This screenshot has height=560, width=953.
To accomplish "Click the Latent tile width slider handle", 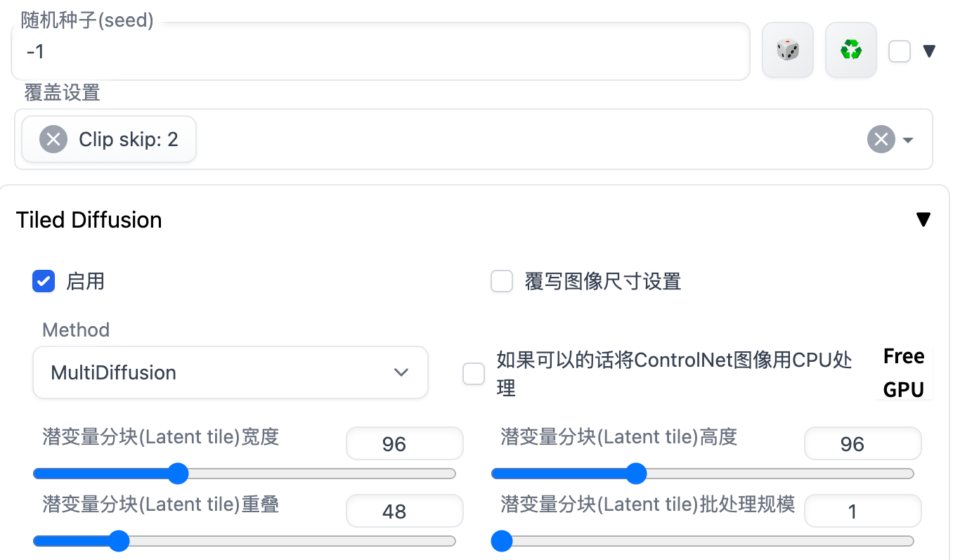I will click(179, 474).
